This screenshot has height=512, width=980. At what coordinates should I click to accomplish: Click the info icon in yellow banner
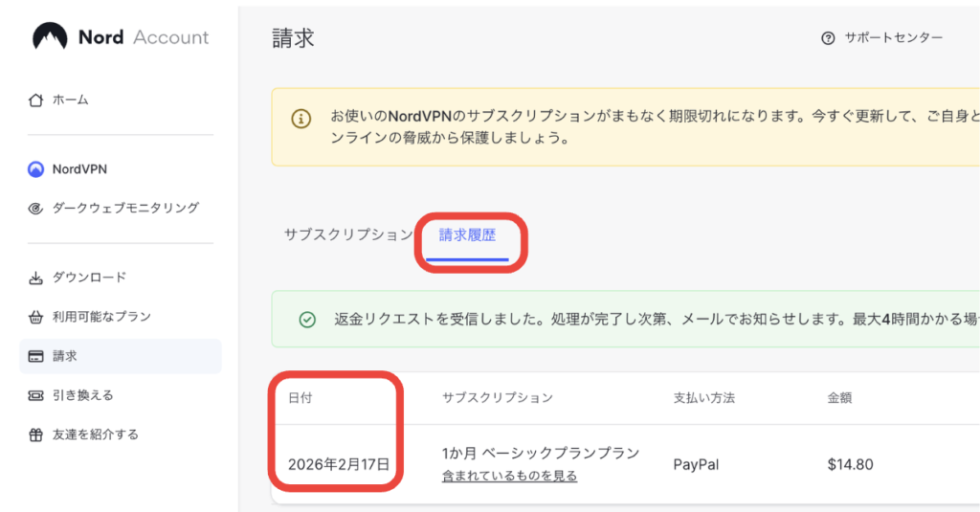click(x=301, y=120)
